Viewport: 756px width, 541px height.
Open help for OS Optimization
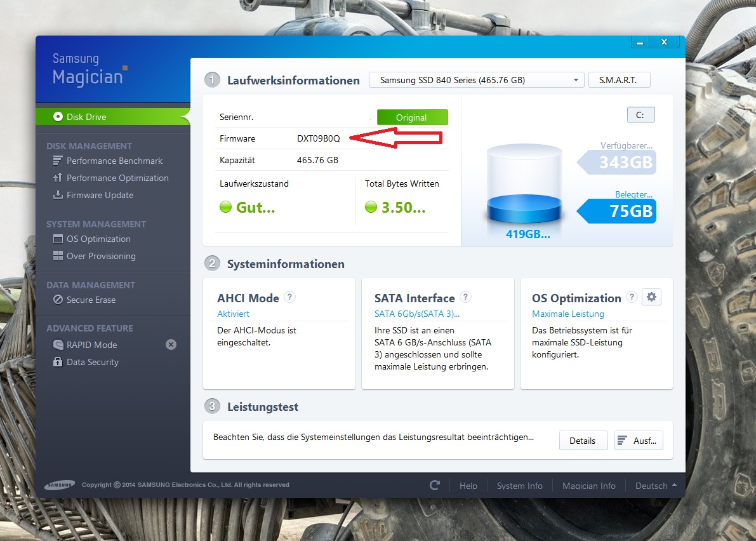click(632, 297)
